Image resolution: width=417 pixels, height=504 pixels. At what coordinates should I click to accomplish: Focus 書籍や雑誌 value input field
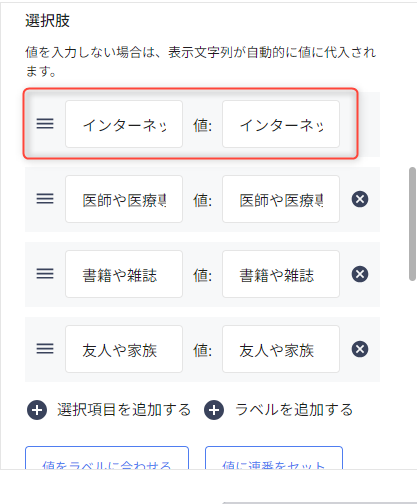pos(281,274)
